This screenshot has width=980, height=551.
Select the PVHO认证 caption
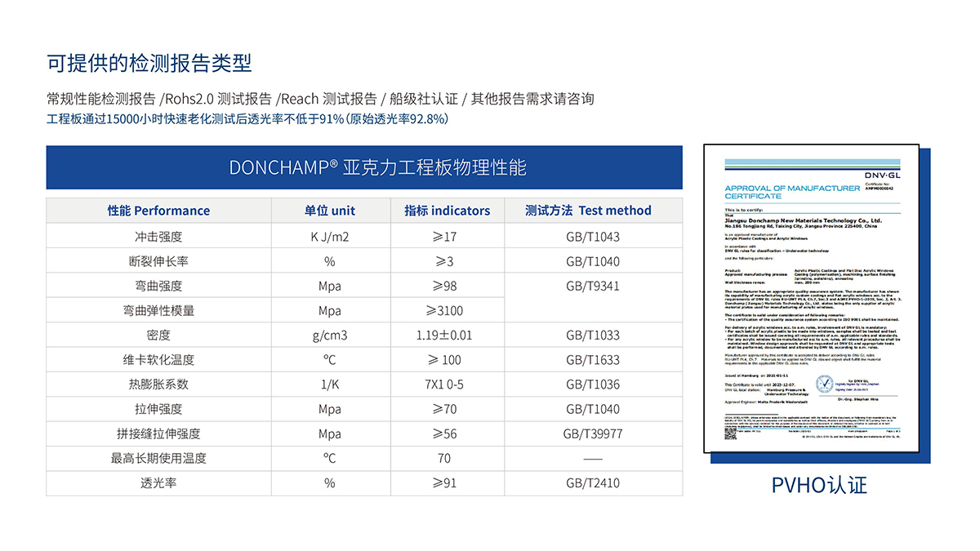click(819, 485)
